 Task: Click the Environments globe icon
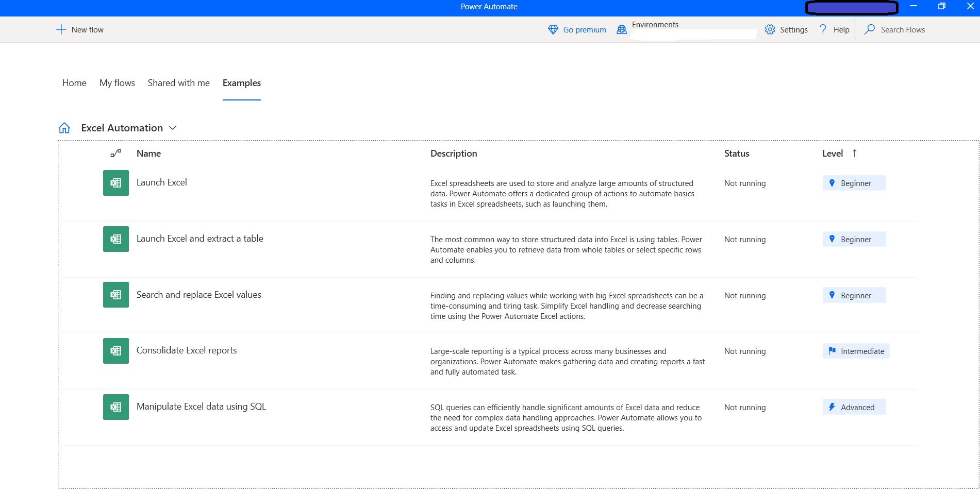coord(622,29)
